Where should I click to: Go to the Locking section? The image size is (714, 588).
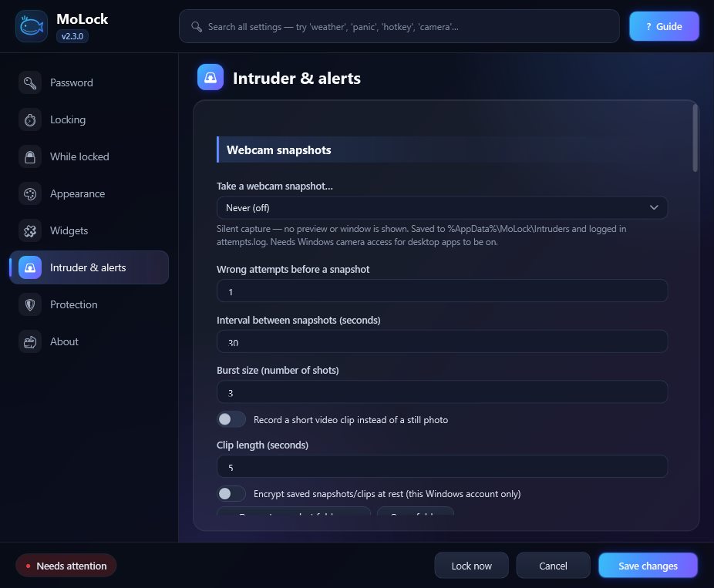[89, 119]
